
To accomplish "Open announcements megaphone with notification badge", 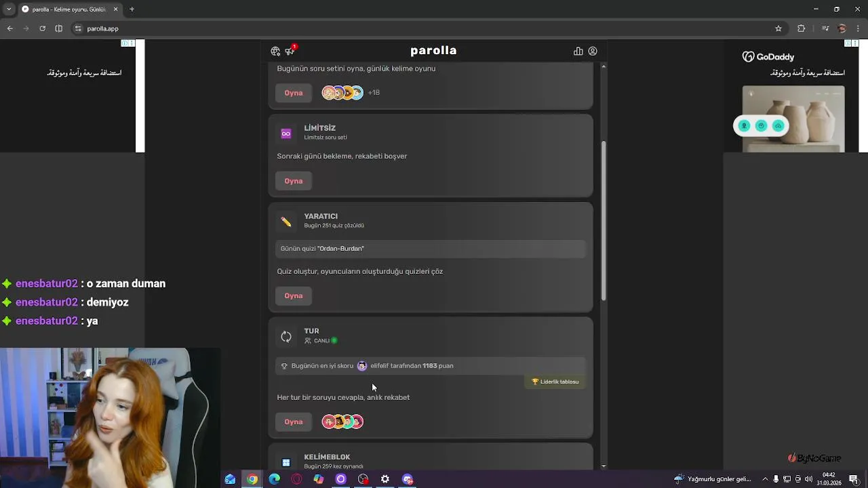I will click(290, 51).
